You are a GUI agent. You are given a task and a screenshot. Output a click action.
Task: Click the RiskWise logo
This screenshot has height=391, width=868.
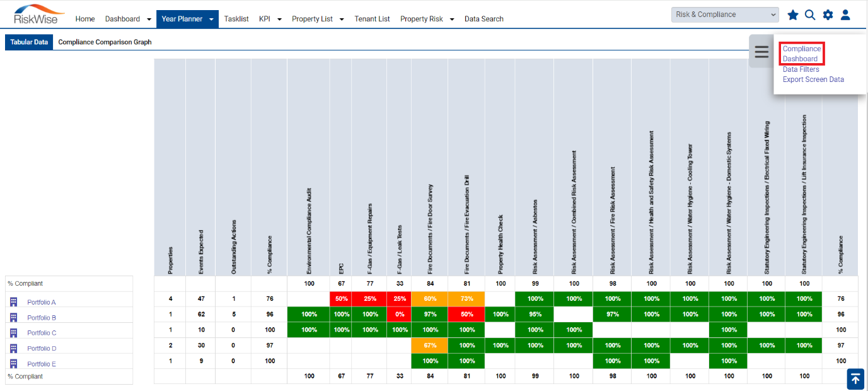38,14
